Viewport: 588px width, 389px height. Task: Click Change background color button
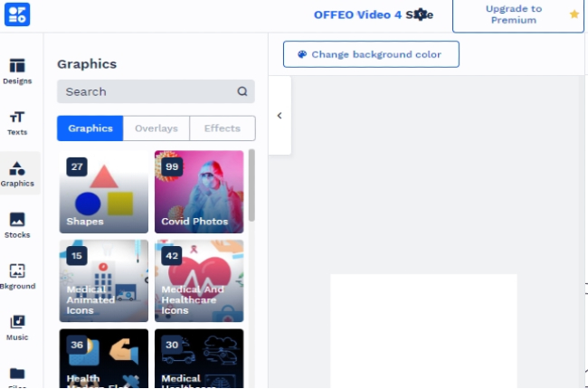371,54
